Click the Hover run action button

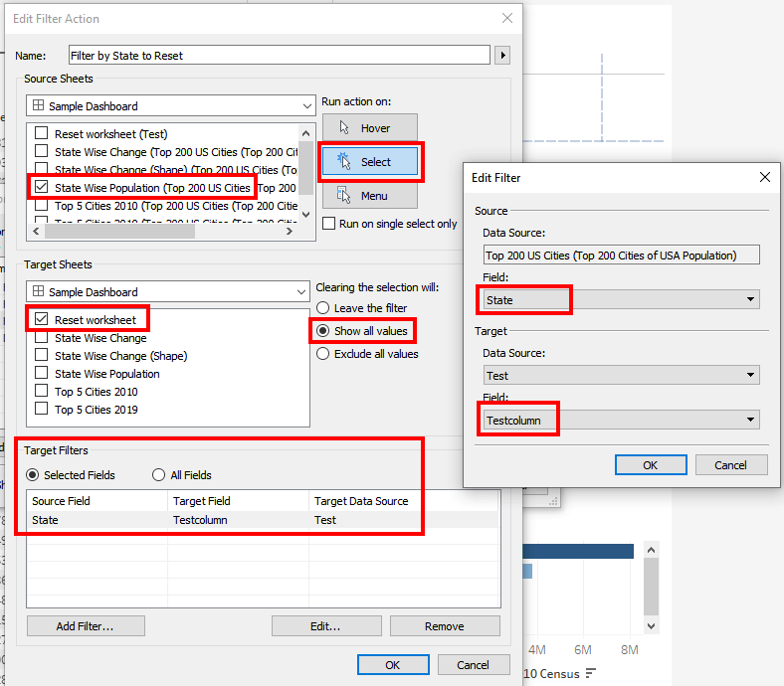tap(370, 128)
